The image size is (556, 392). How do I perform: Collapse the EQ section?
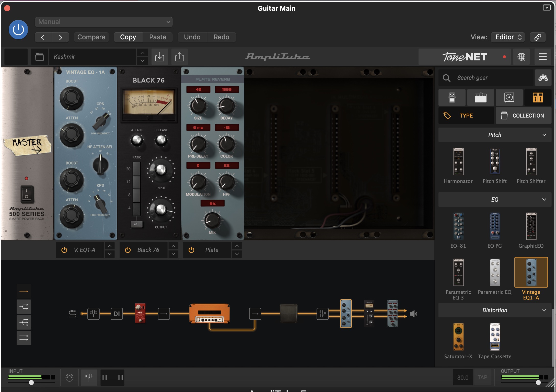point(495,200)
